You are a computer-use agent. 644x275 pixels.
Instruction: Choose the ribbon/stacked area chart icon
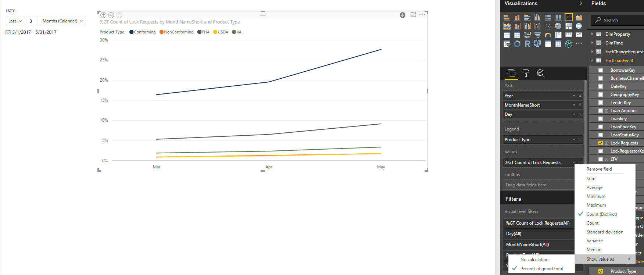(507, 26)
